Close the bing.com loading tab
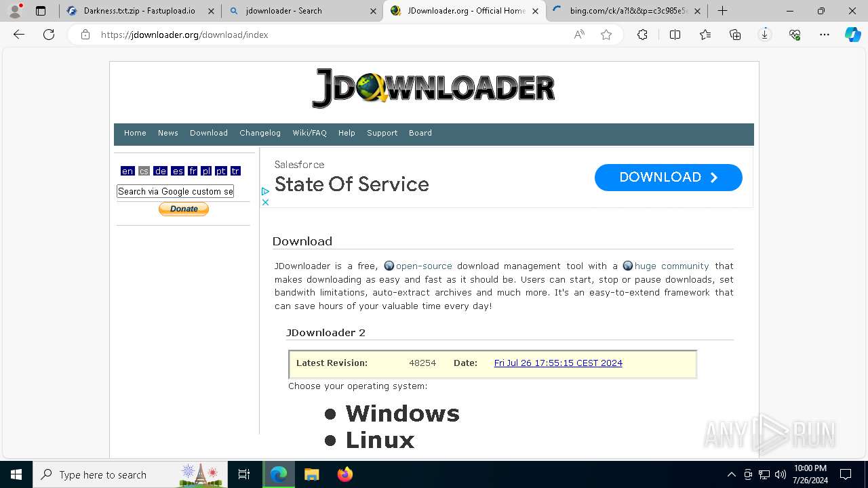Screen dimensions: 868x488 click(697, 11)
